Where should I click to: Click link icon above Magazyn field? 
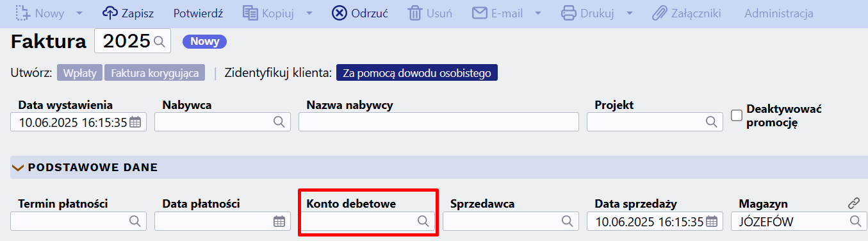coord(853,203)
